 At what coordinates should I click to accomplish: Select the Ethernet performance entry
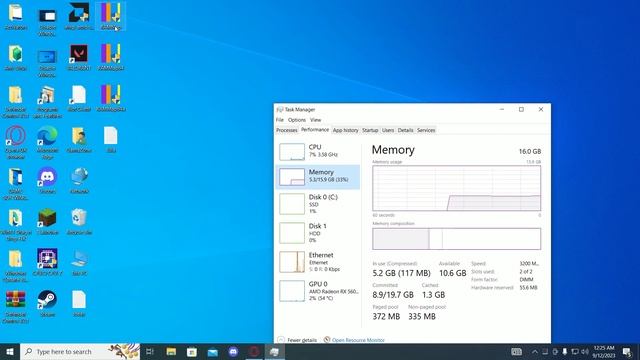(x=318, y=262)
